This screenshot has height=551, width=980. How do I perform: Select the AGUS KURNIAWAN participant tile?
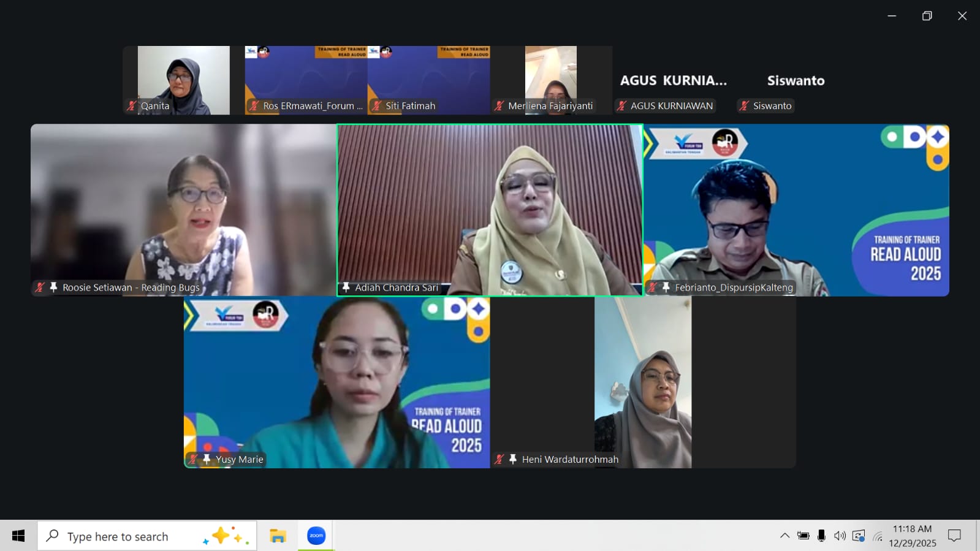(x=673, y=80)
